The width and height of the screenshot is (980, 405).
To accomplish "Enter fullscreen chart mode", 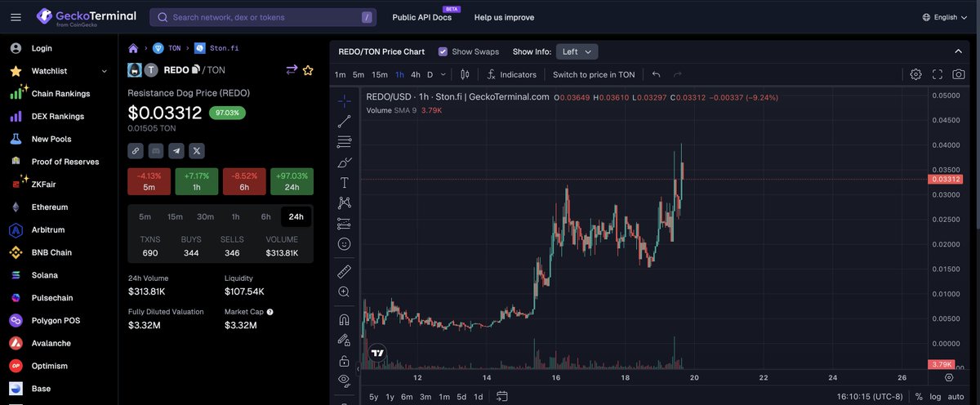I will coord(938,74).
